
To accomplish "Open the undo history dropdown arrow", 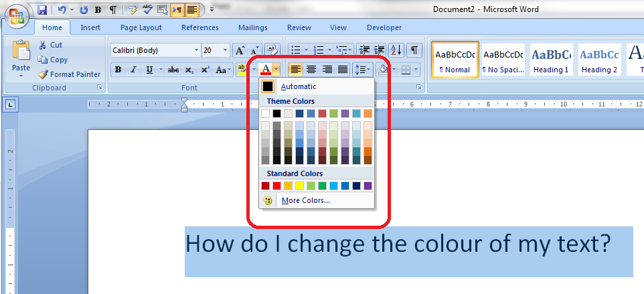I will (72, 9).
